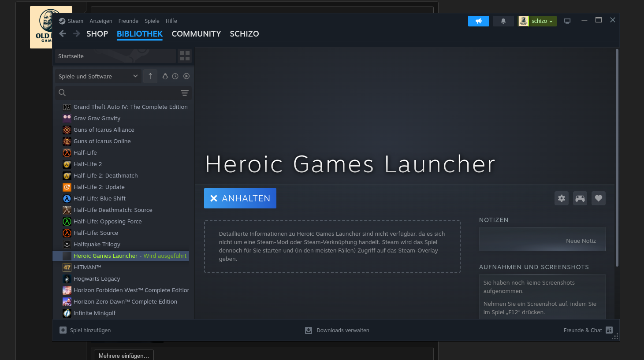
Task: Click the Horizon Forbidden West icon
Action: point(67,290)
